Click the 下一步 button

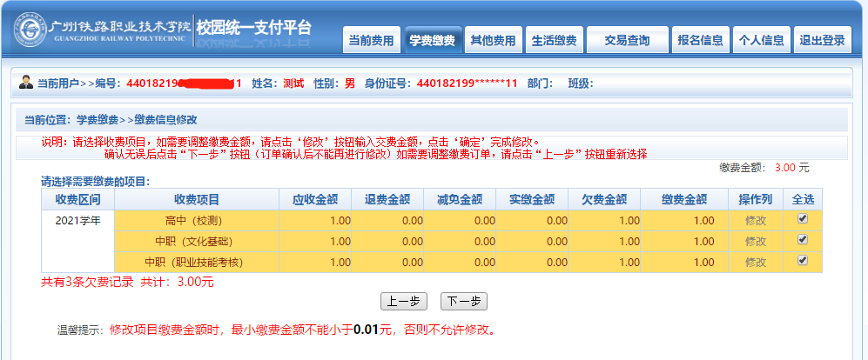(x=463, y=302)
